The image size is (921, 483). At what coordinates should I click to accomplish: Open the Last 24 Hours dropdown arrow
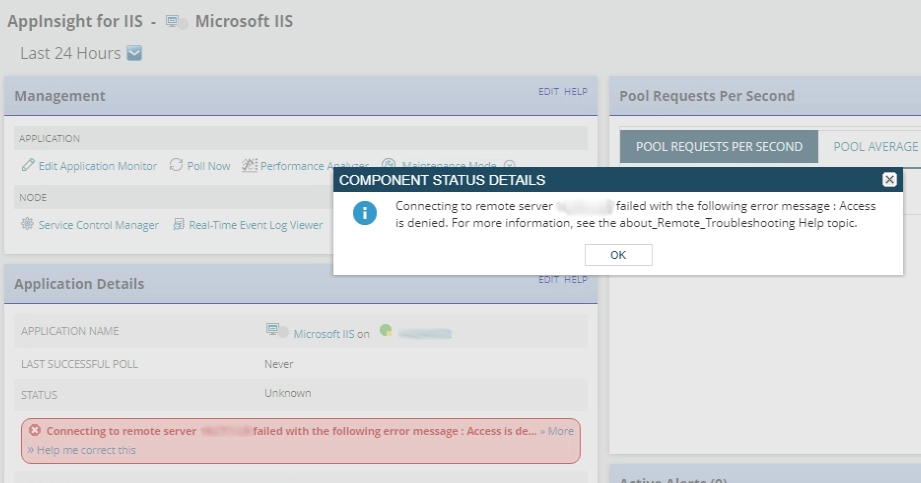coord(135,53)
